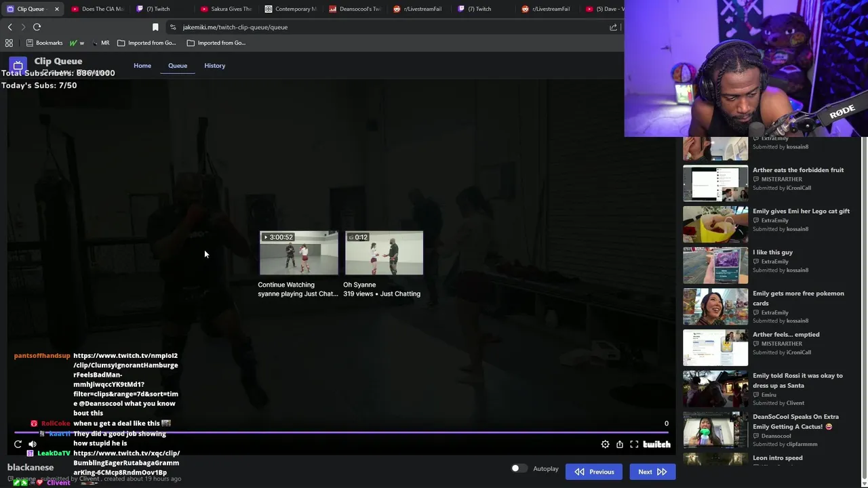868x488 pixels.
Task: Click pantsoffhandsup username in chat overlay
Action: click(42, 356)
